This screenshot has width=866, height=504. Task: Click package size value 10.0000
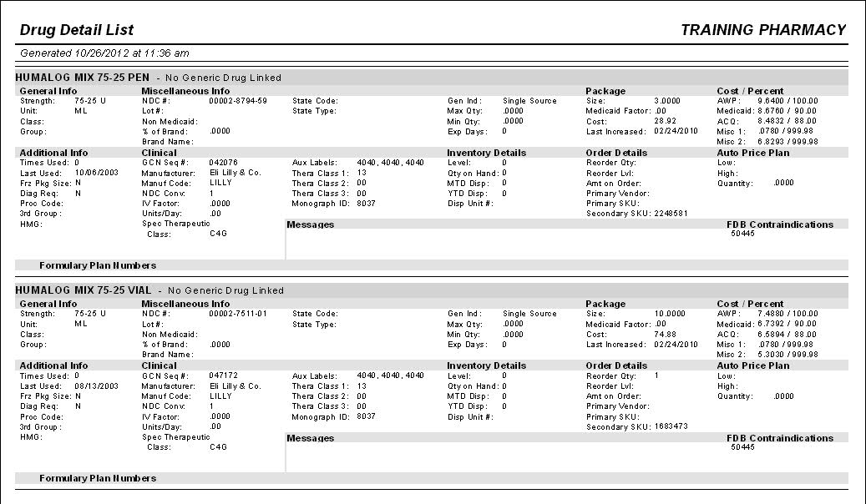[x=670, y=314]
